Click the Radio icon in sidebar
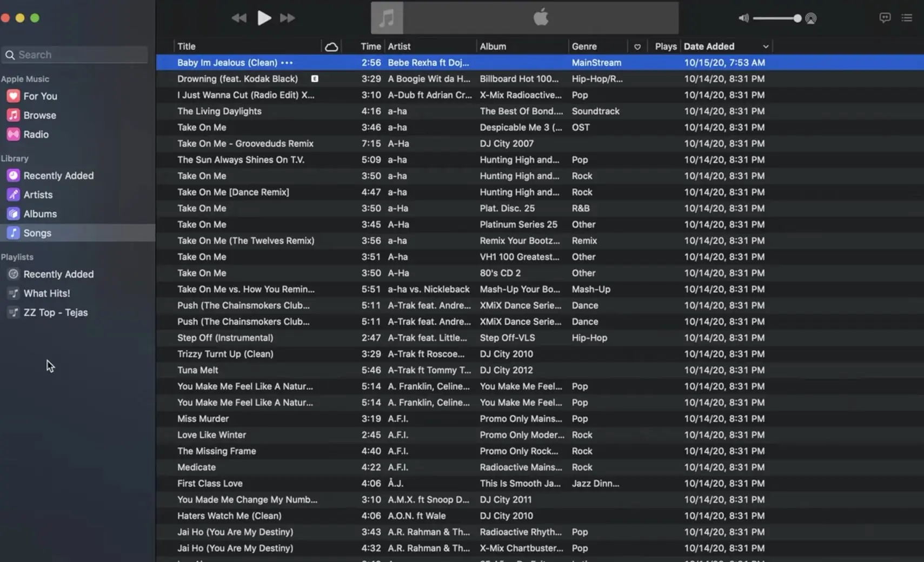Screen dimensions: 924x562 [x=13, y=135]
